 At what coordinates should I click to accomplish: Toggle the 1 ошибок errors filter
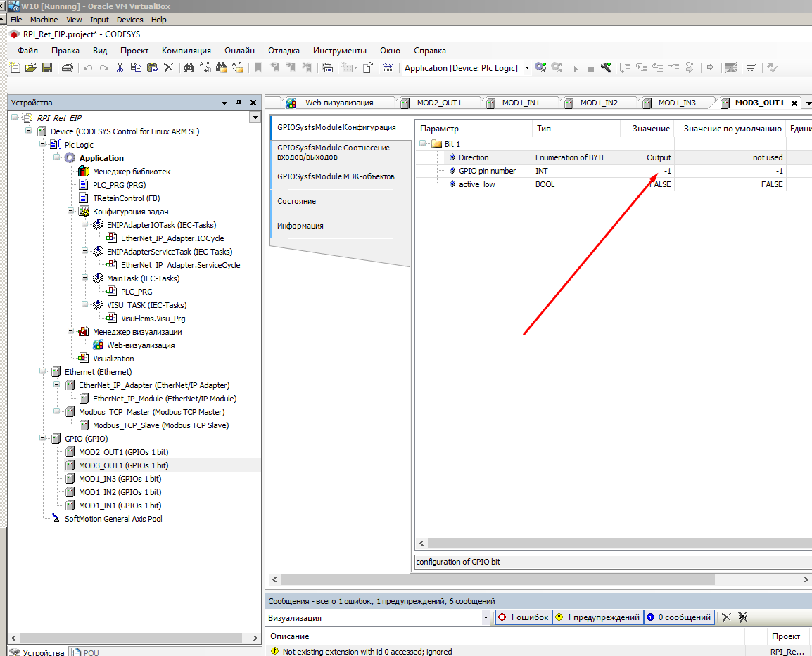pyautogui.click(x=524, y=617)
